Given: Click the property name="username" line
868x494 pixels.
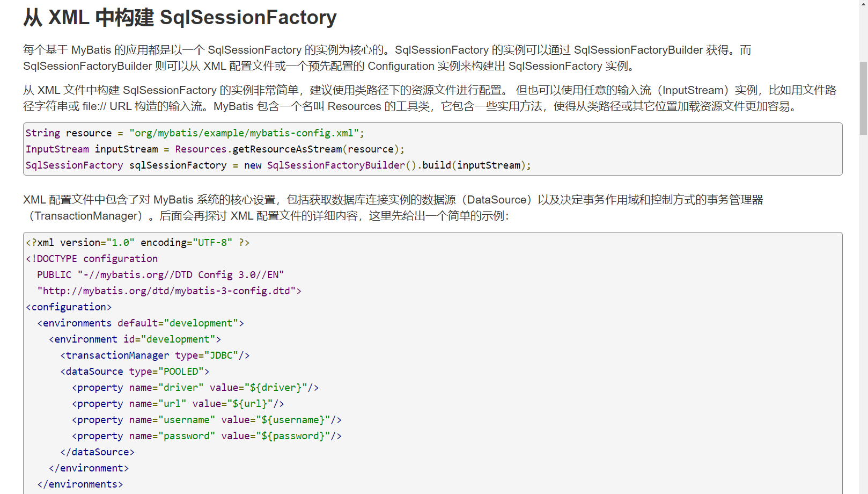Looking at the screenshot, I should (x=207, y=420).
